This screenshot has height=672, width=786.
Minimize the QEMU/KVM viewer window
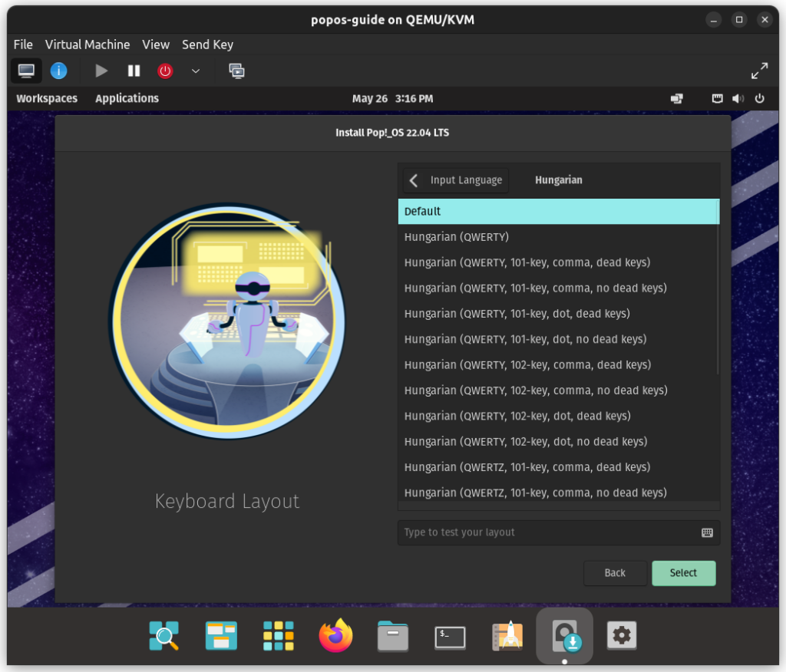coord(713,20)
